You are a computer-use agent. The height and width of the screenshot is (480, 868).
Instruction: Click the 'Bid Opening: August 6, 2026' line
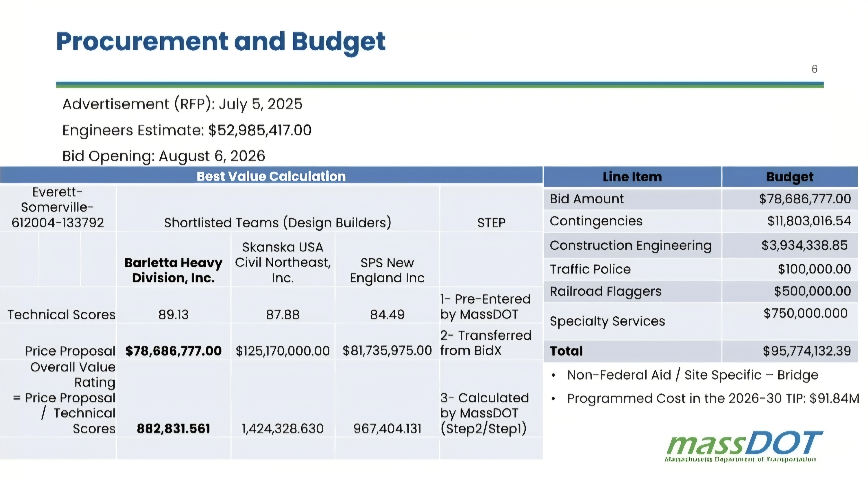164,156
